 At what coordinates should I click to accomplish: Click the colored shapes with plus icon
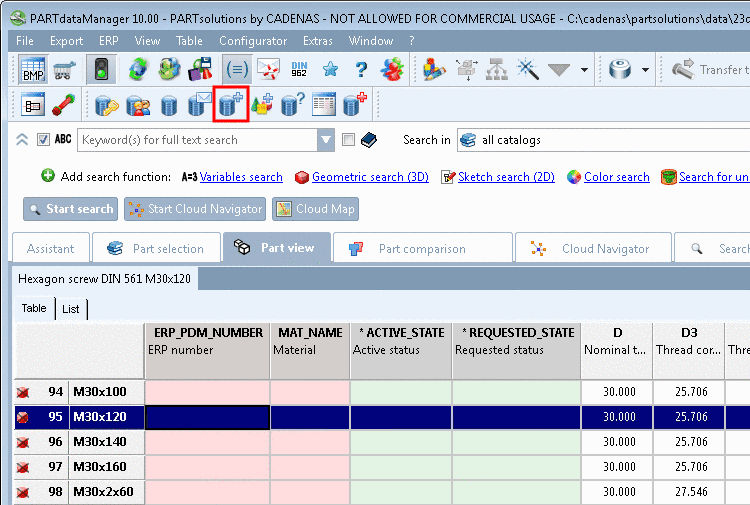262,104
